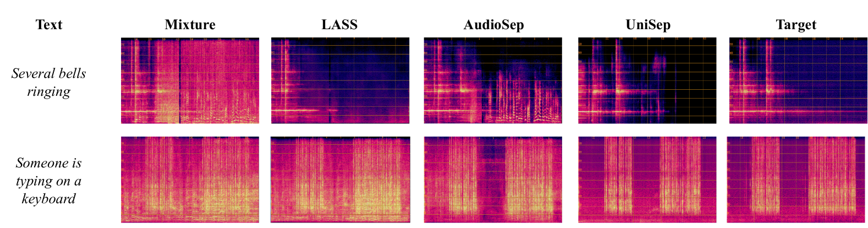Click the Mixture spectrogram for keyboard typing
The width and height of the screenshot is (868, 228).
(x=190, y=180)
